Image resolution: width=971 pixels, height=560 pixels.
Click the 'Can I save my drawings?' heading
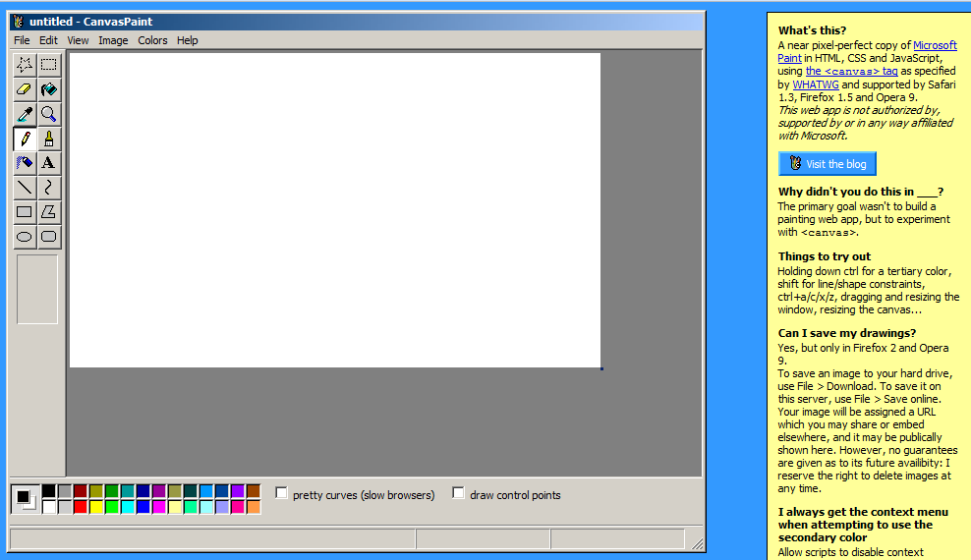tap(846, 333)
